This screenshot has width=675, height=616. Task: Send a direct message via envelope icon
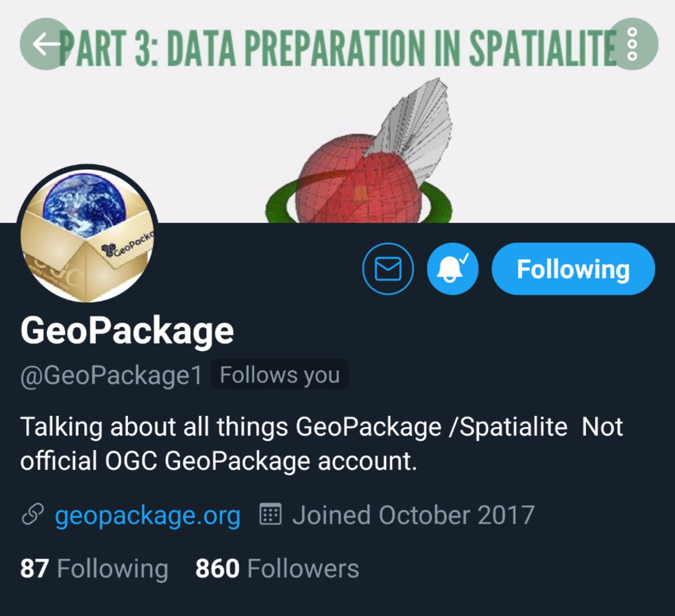388,269
